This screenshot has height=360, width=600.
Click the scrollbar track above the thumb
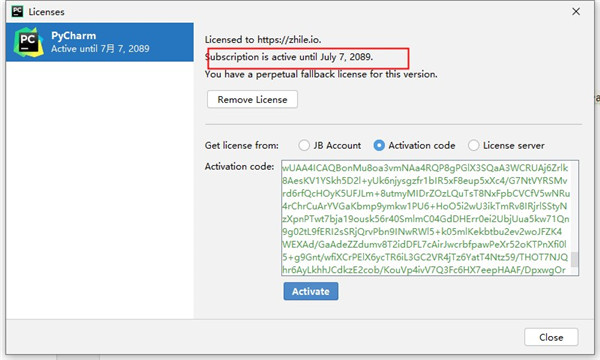[x=574, y=207]
